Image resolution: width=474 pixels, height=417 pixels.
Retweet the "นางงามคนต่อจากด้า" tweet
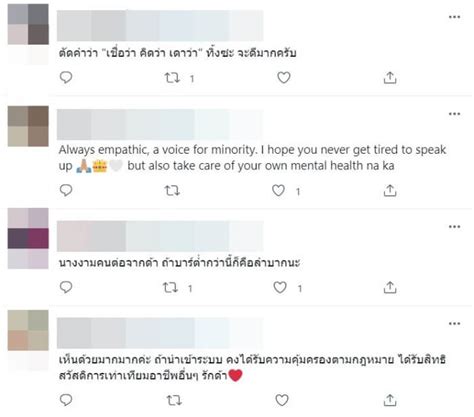point(170,287)
